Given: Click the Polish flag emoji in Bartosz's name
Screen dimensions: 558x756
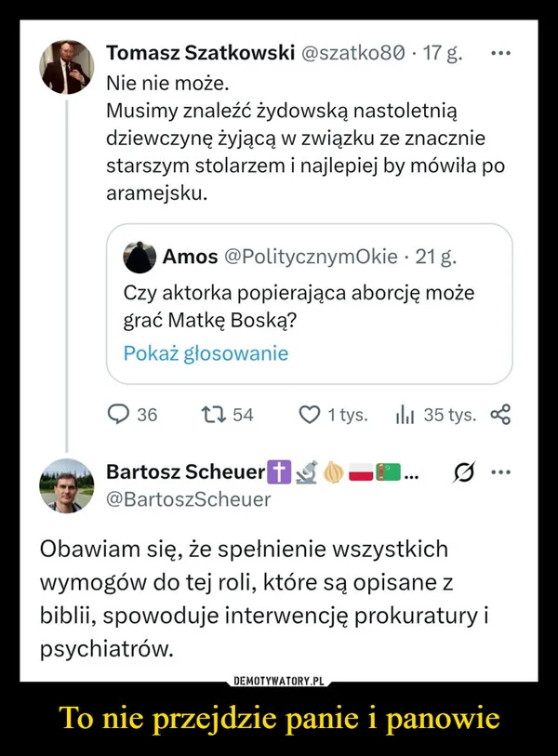Looking at the screenshot, I should click(x=362, y=472).
